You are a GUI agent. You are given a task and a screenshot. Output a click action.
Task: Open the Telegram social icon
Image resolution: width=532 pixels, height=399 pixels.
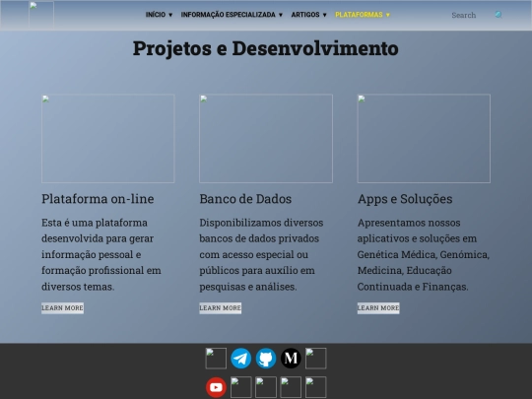[241, 359]
